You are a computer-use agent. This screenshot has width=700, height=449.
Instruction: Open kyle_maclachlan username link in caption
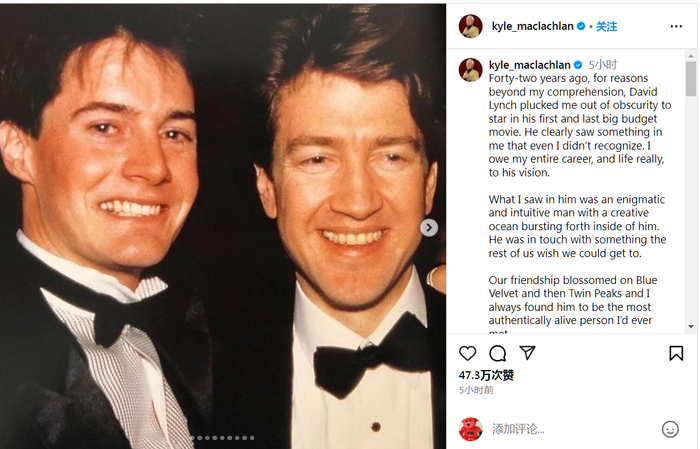[528, 65]
